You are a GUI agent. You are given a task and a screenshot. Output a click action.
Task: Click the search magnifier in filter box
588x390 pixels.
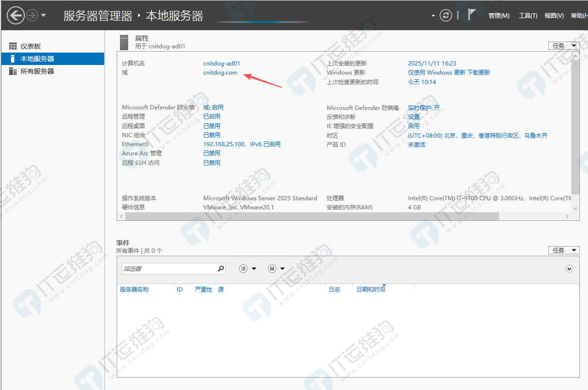pos(220,269)
